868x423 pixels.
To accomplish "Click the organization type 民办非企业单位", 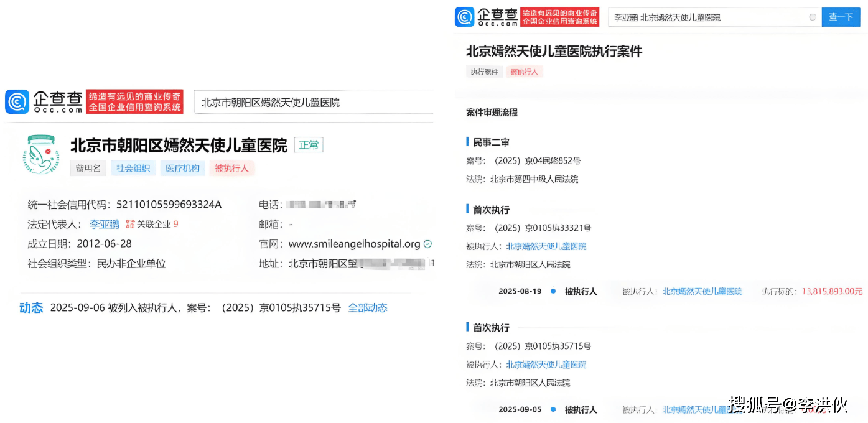I will [131, 264].
